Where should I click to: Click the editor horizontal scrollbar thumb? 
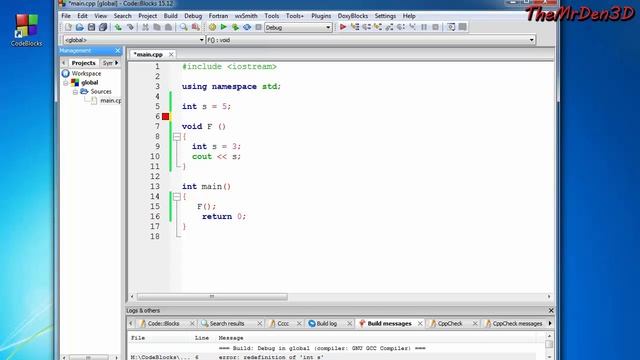[x=212, y=297]
